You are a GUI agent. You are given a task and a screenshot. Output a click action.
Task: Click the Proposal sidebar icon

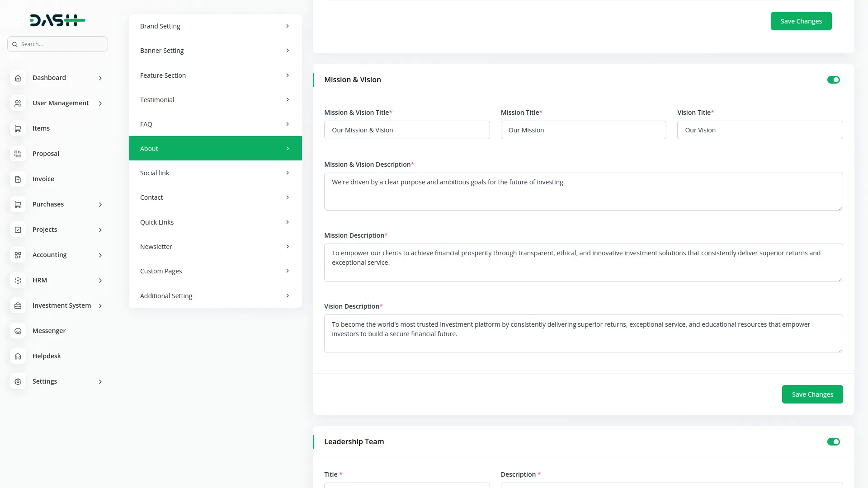(18, 154)
